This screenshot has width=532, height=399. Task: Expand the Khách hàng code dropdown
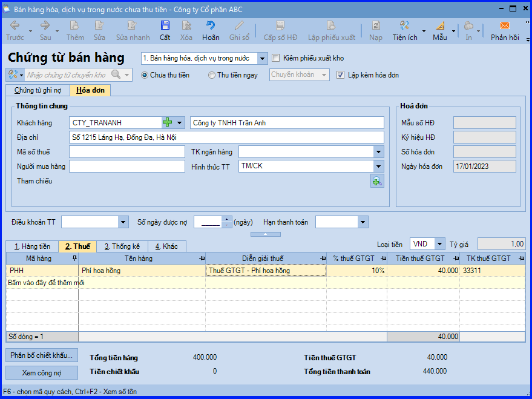180,122
